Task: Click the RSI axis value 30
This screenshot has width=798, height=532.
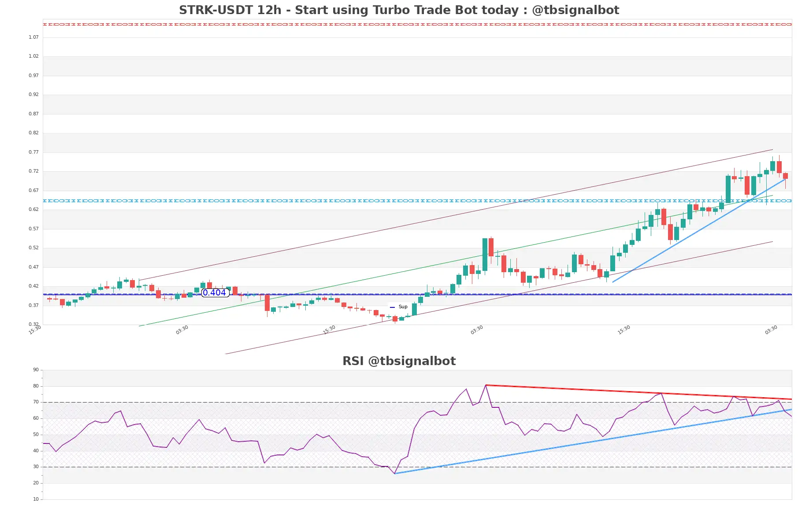Action: pyautogui.click(x=36, y=467)
